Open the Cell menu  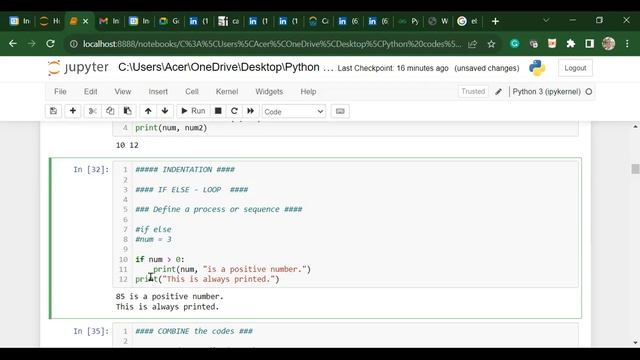(192, 91)
